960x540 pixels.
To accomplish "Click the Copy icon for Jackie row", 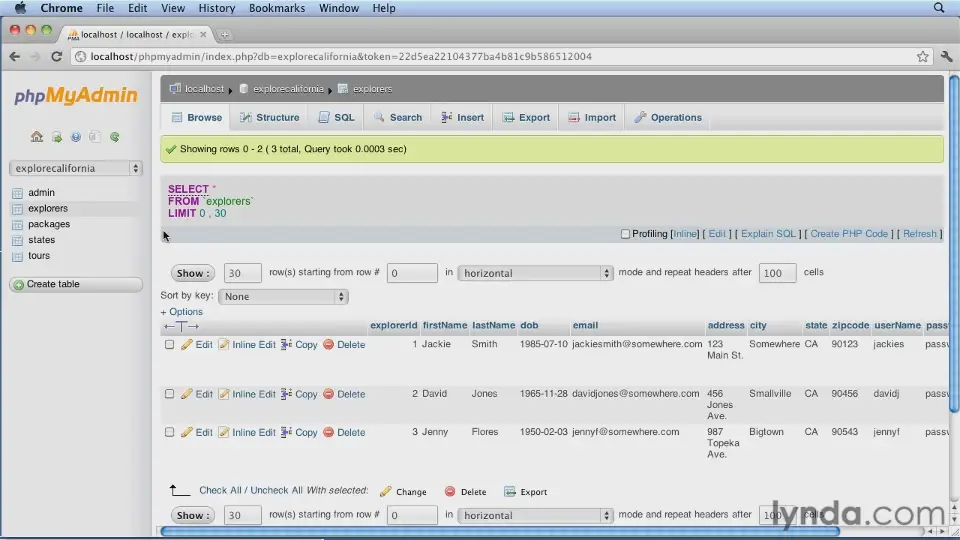I will (286, 345).
